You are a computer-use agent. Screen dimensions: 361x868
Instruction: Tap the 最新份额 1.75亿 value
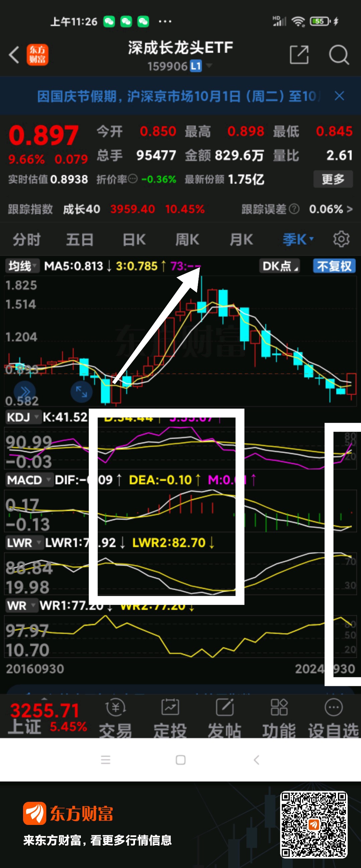246,179
